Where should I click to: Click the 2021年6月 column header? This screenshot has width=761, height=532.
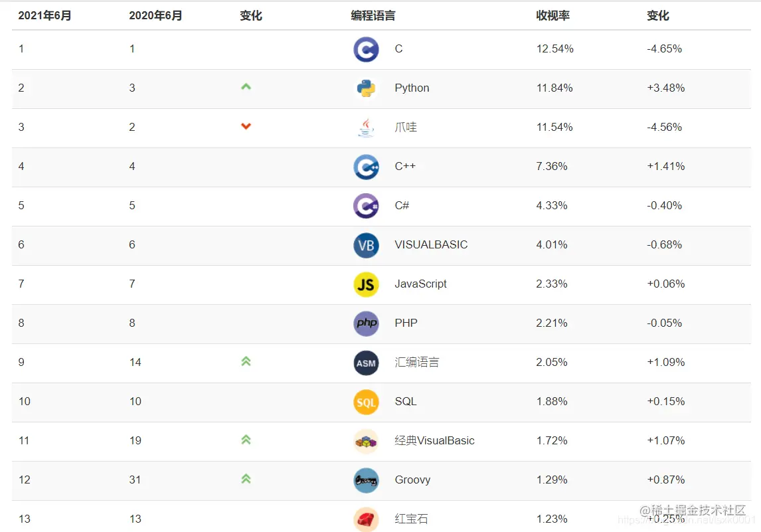click(44, 15)
